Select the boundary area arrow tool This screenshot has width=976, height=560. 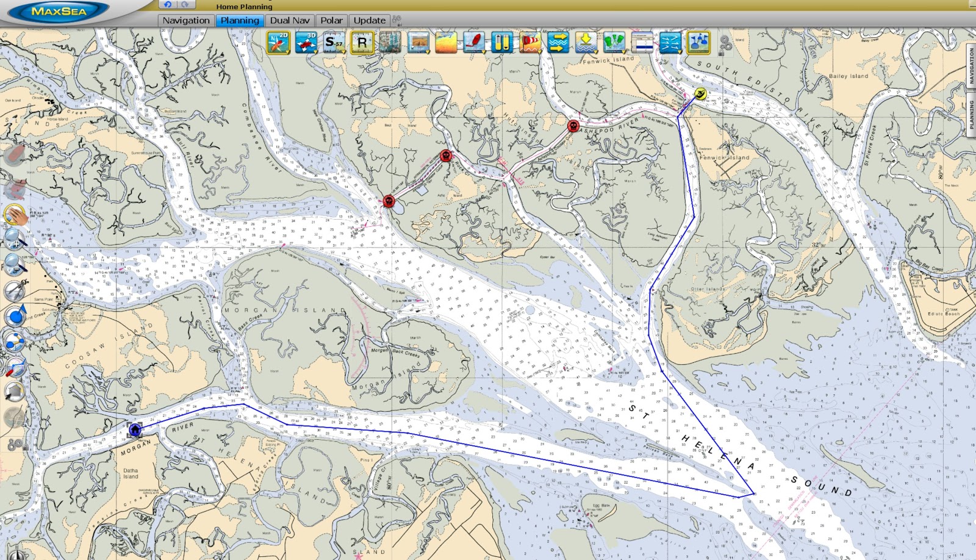point(15,392)
